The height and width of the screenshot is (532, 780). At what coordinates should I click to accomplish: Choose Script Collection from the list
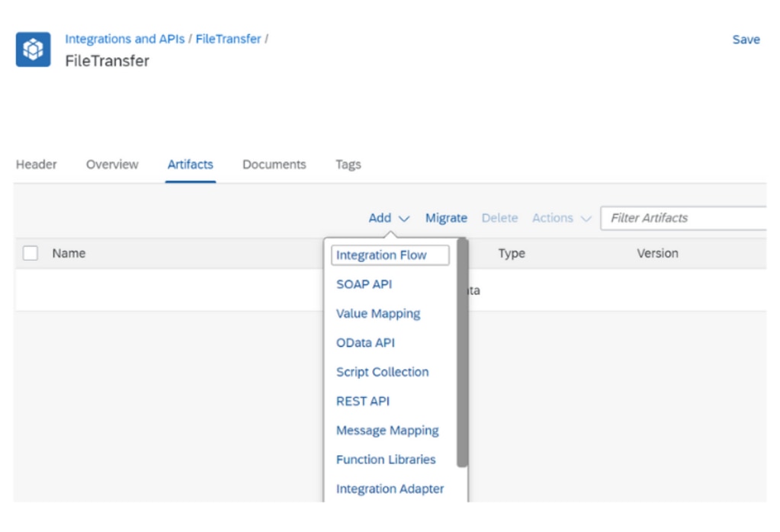[382, 372]
